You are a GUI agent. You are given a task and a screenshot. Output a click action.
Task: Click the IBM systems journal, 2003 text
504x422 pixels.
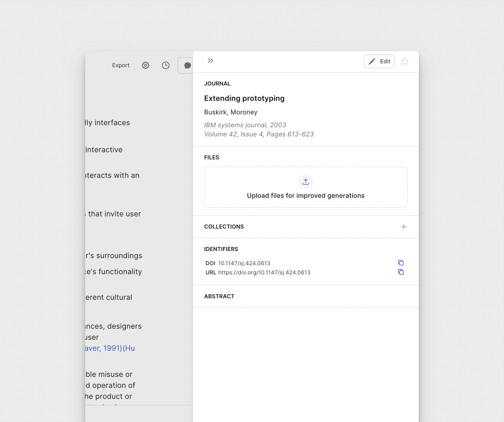tap(245, 125)
